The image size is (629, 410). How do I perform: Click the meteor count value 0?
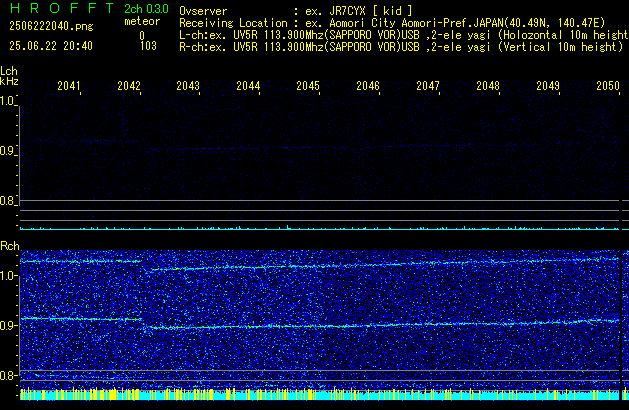(142, 36)
